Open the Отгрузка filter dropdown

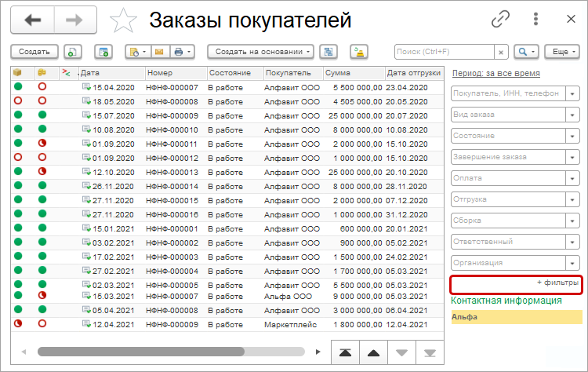572,199
